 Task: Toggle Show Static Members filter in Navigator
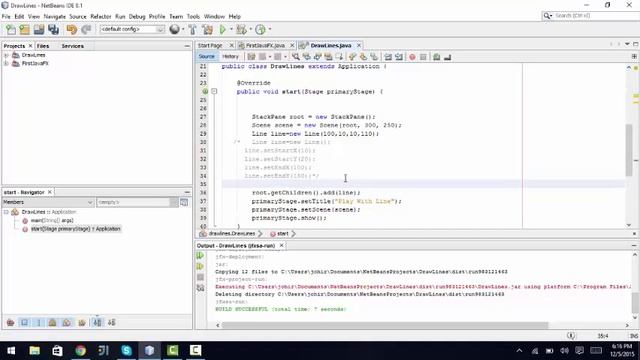[x=39, y=322]
